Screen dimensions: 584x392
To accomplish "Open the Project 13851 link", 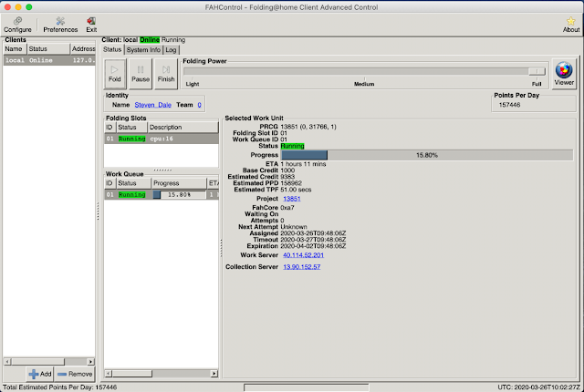I will click(292, 199).
